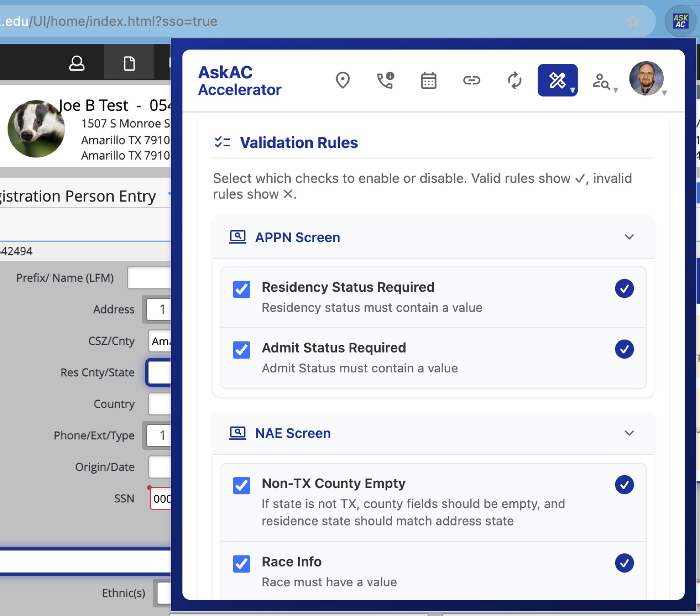
Task: Click the browser URL address text
Action: tap(108, 21)
